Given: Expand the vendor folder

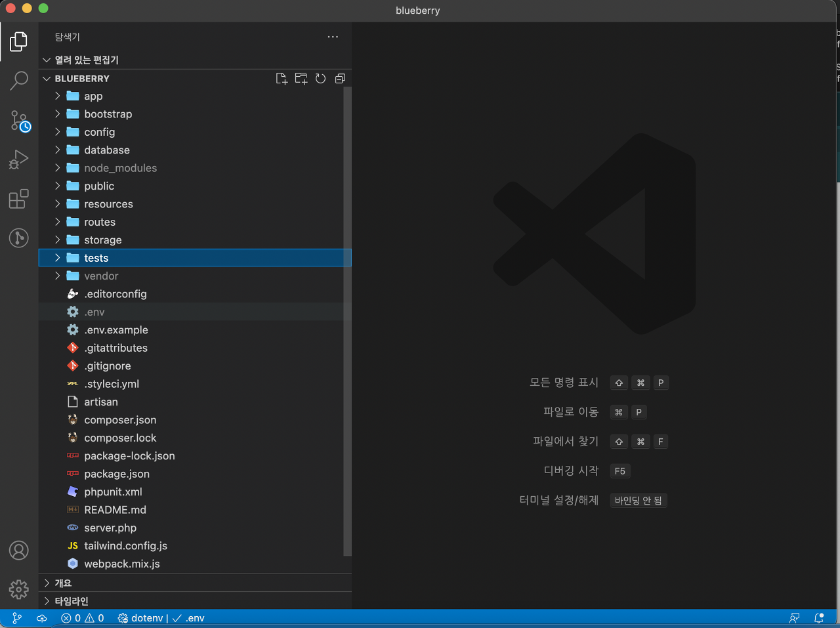Looking at the screenshot, I should 195,276.
